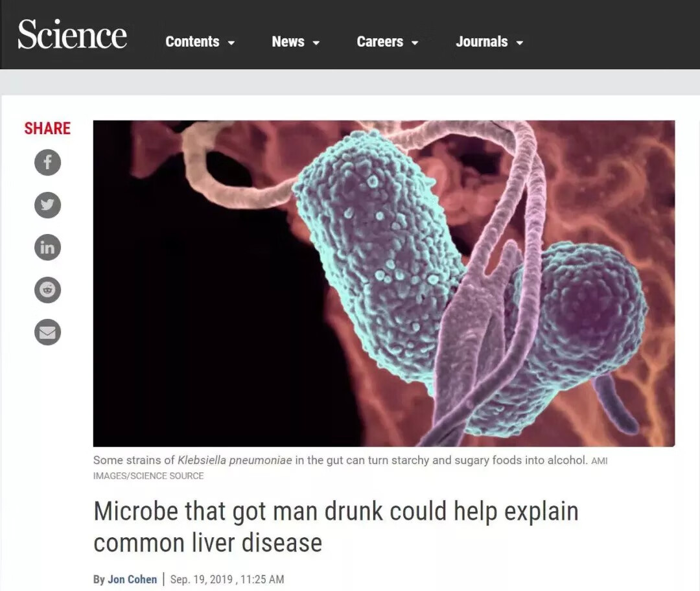
Task: Expand the News dropdown arrow
Action: (316, 43)
